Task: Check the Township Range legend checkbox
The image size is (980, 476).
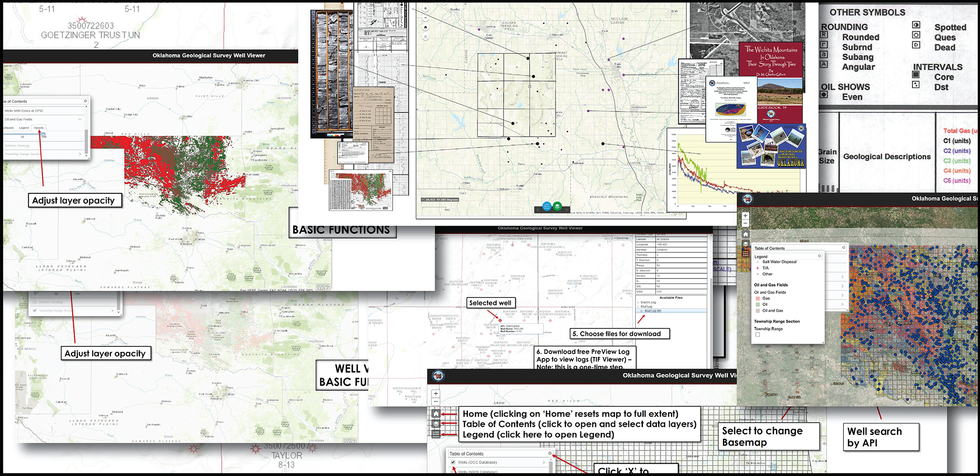Action: tap(758, 335)
